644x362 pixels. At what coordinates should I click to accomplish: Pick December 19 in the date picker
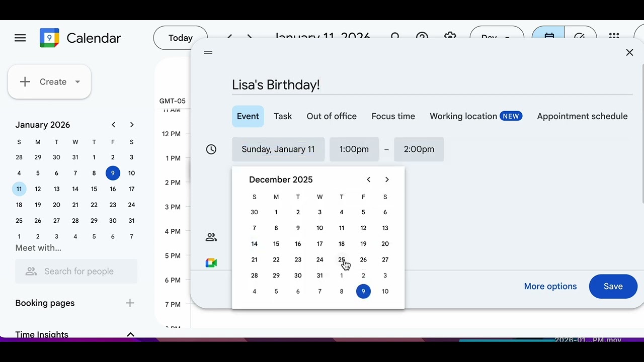pos(363,244)
